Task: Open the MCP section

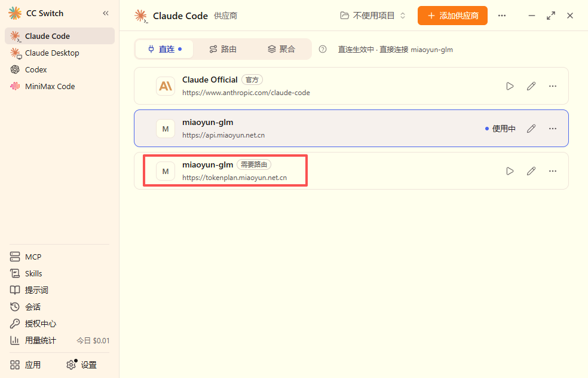Action: pos(60,257)
